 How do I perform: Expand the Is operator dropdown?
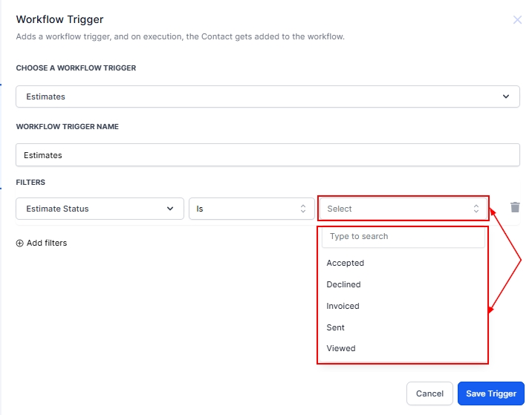(251, 209)
